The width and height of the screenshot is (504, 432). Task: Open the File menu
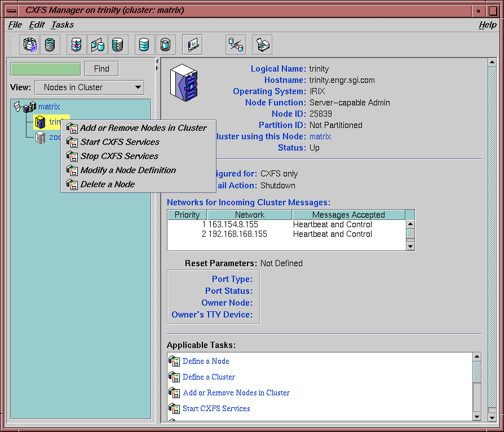tap(15, 25)
